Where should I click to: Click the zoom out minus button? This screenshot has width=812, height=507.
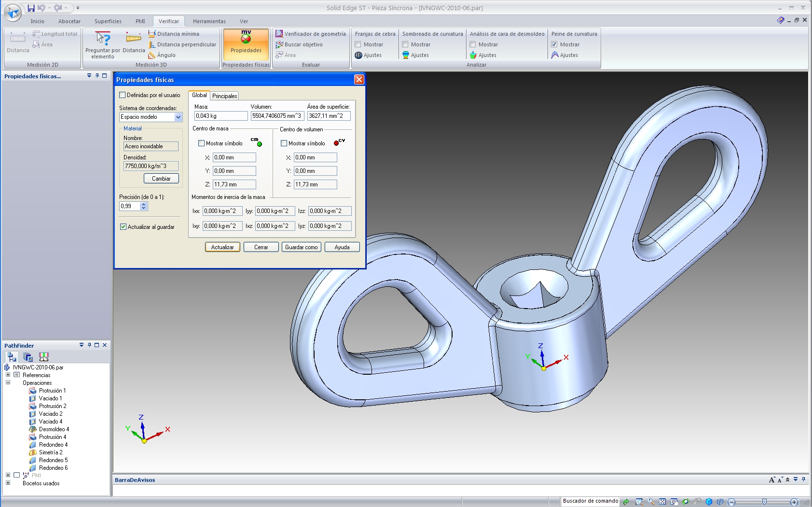pos(731,502)
